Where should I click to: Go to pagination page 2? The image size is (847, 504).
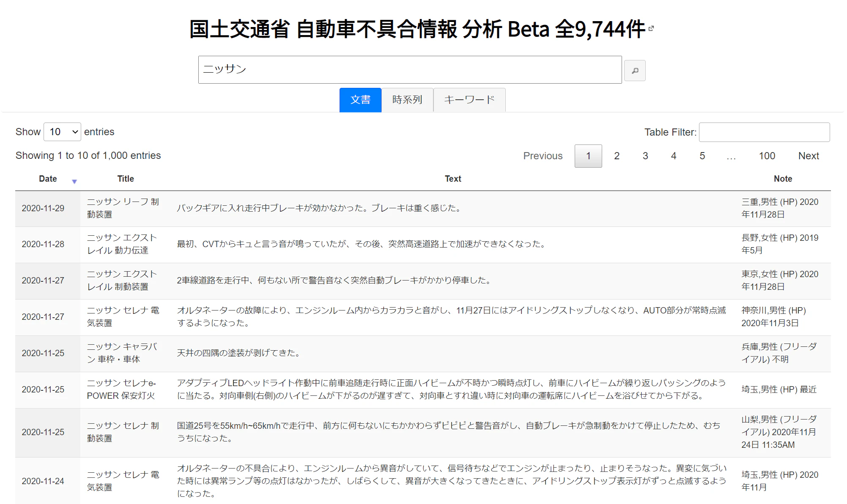[617, 156]
